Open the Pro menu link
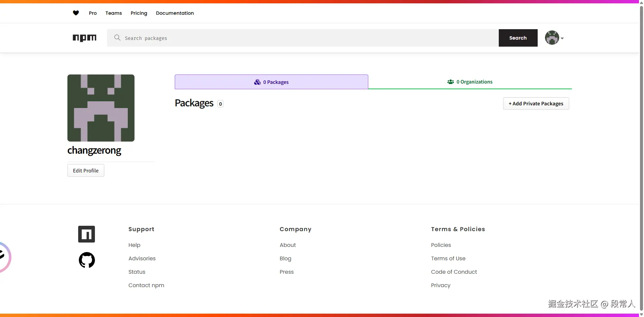Viewport: 644px width, 317px height. click(x=93, y=13)
